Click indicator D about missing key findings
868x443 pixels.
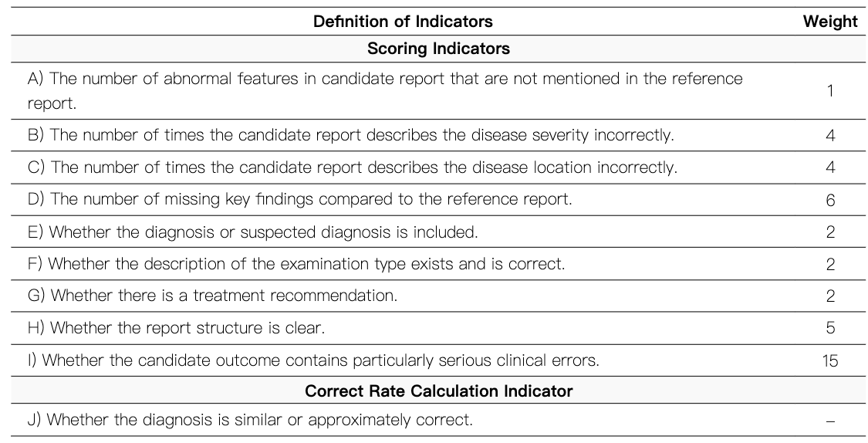[310, 199]
